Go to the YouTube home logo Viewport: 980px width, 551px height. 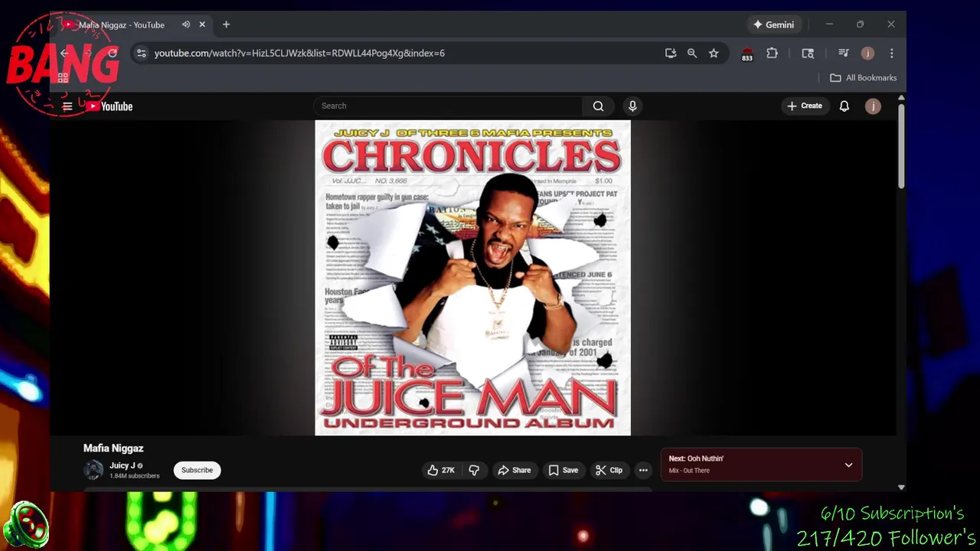point(109,106)
